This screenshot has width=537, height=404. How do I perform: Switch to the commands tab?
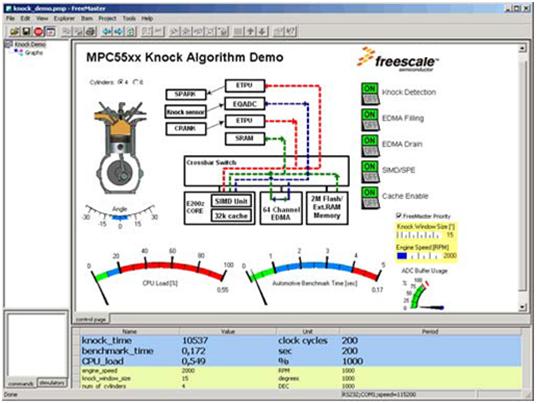[x=21, y=383]
